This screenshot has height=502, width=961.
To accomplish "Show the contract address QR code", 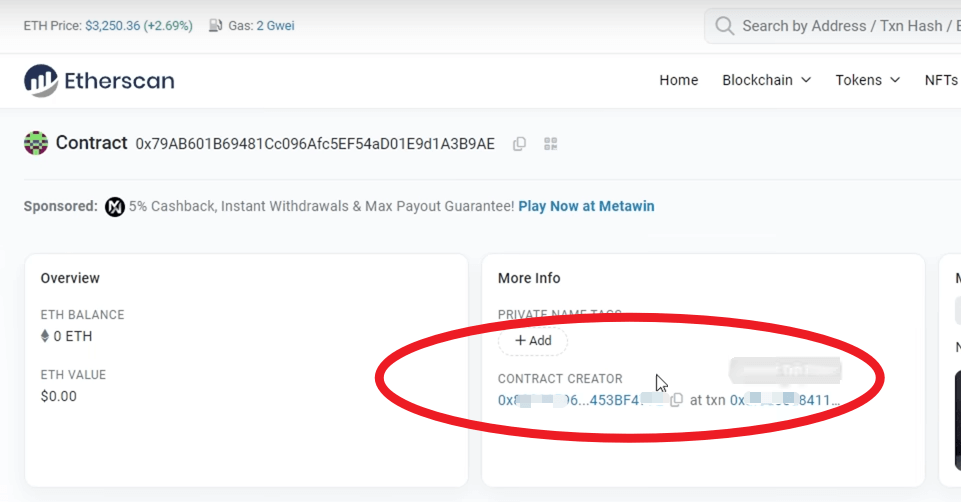I will [x=550, y=144].
